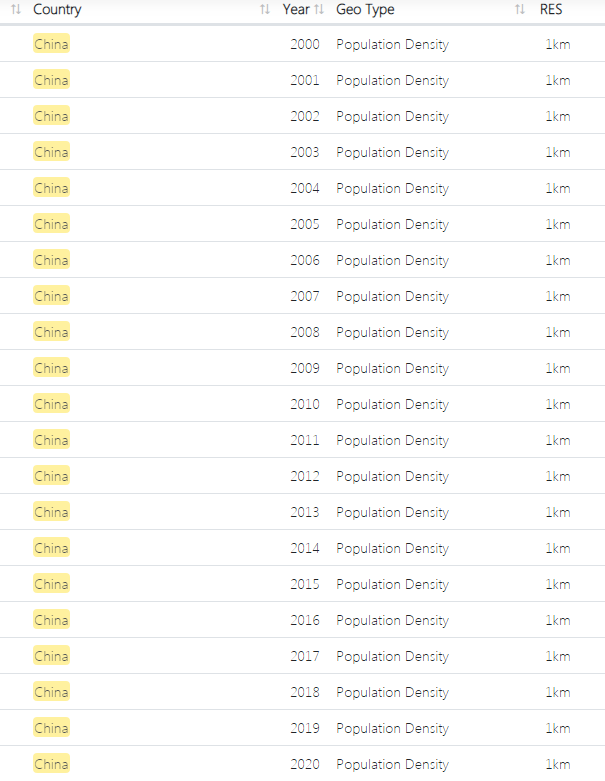
Task: Click the 1km value in the 2009 row
Action: 558,369
